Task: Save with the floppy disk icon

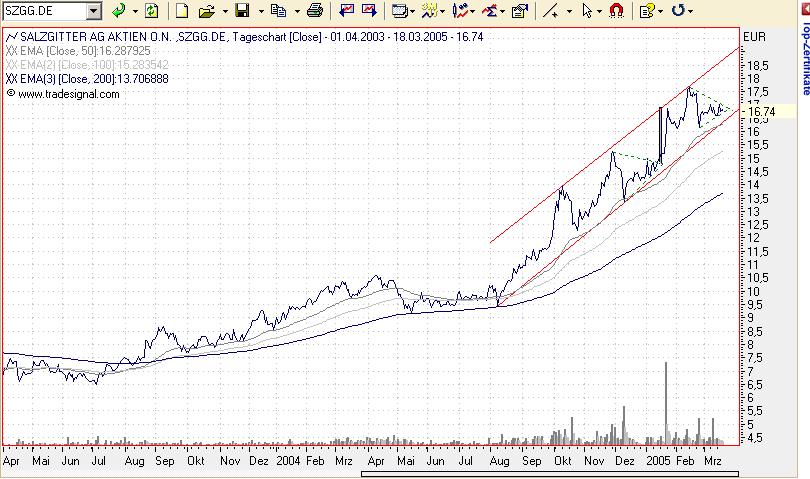Action: click(242, 10)
